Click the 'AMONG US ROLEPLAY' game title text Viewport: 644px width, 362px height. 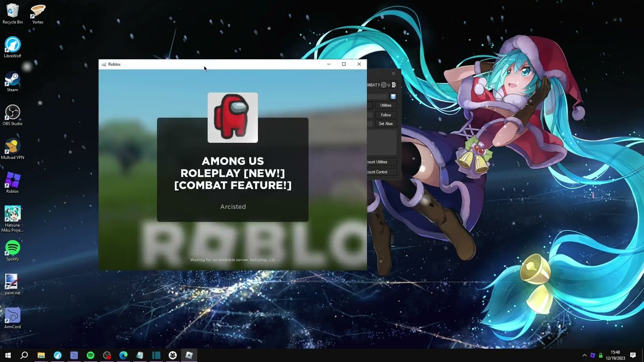pyautogui.click(x=233, y=173)
